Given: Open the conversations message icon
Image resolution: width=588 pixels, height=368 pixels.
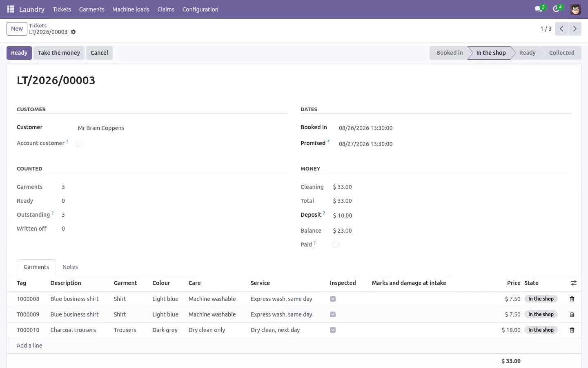Looking at the screenshot, I should [538, 9].
